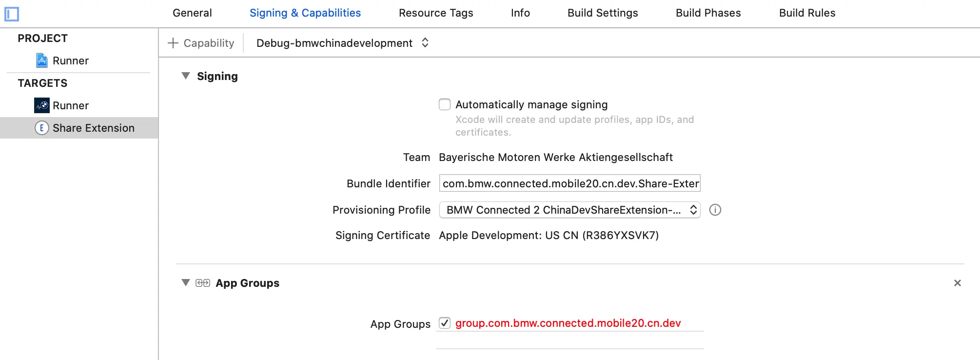Click the App Groups linked-boxes icon
This screenshot has height=360, width=980.
pos(203,283)
